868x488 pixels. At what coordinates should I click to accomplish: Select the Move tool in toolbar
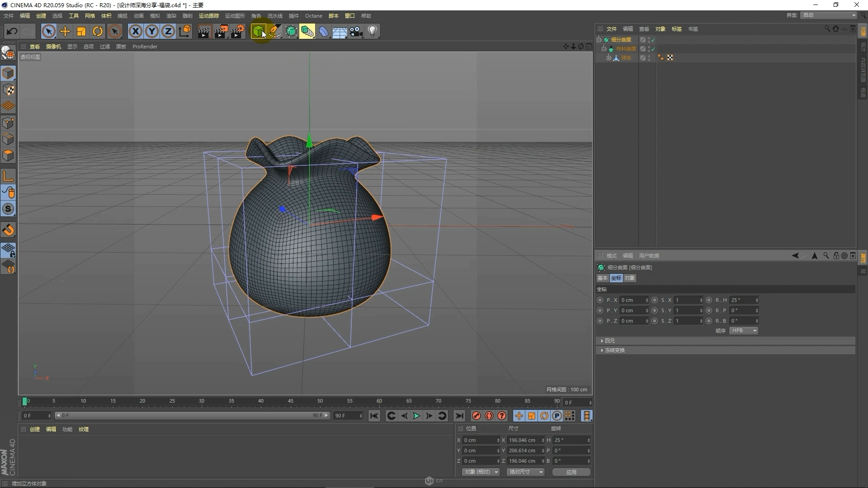(65, 31)
